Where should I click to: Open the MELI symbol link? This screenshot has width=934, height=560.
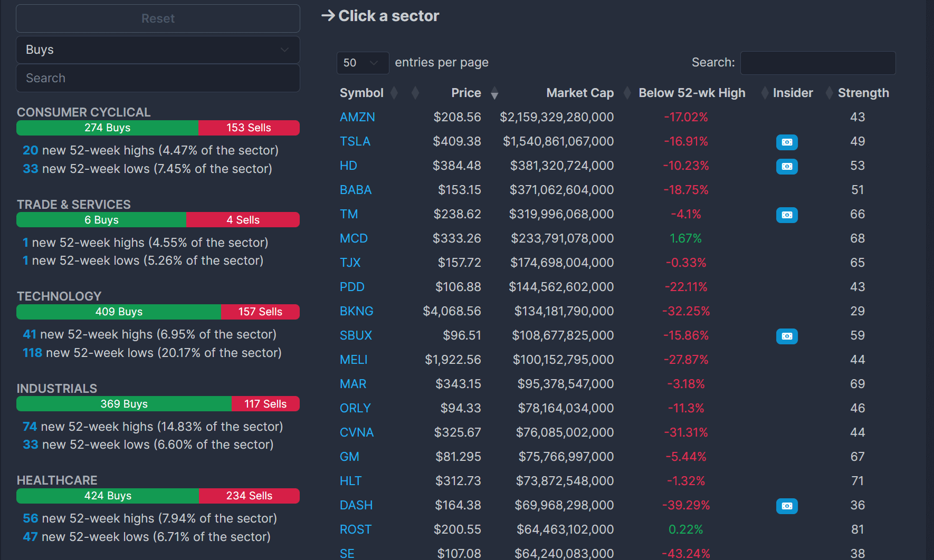(x=354, y=360)
